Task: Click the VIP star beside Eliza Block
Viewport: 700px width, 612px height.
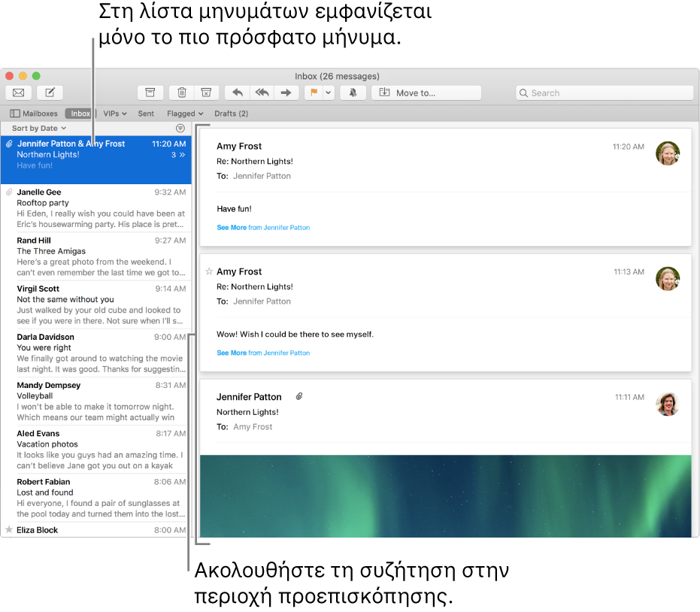Action: [x=9, y=529]
